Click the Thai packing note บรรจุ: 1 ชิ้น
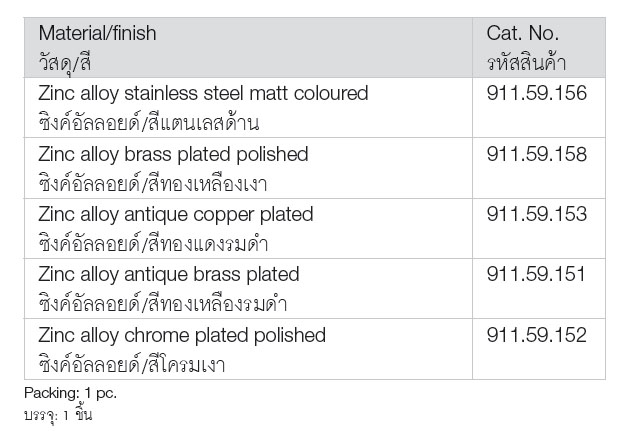The width and height of the screenshot is (618, 441). pos(58,415)
